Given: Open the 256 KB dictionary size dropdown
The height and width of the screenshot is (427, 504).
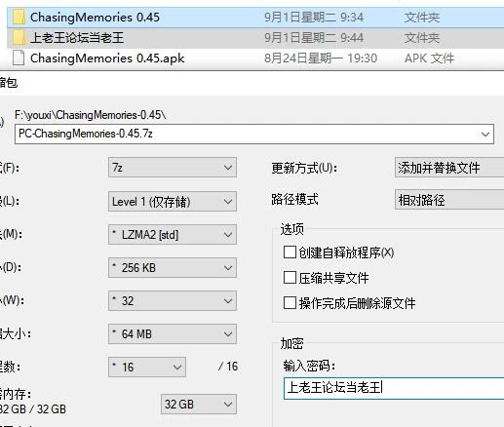Looking at the screenshot, I should coord(173,268).
